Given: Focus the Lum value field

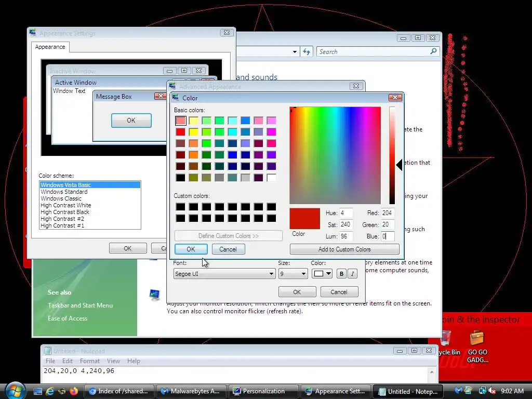Looking at the screenshot, I should 346,236.
